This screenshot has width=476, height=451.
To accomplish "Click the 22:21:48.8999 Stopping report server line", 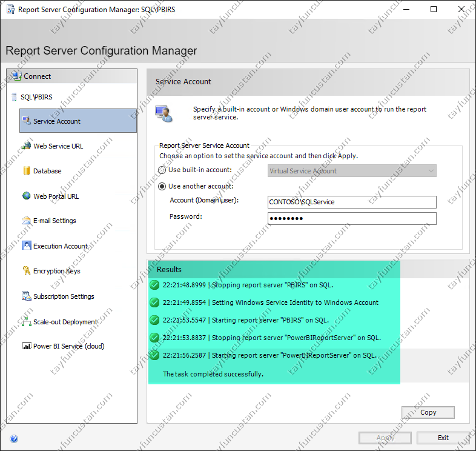I will pyautogui.click(x=248, y=285).
